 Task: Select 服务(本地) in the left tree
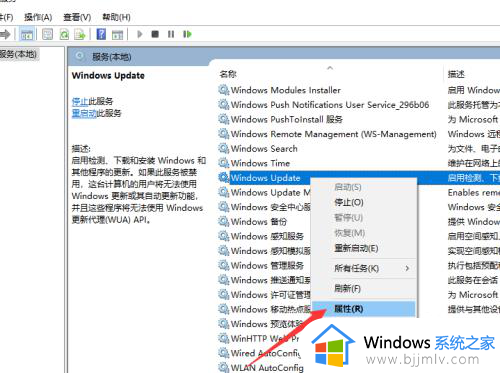[18, 54]
